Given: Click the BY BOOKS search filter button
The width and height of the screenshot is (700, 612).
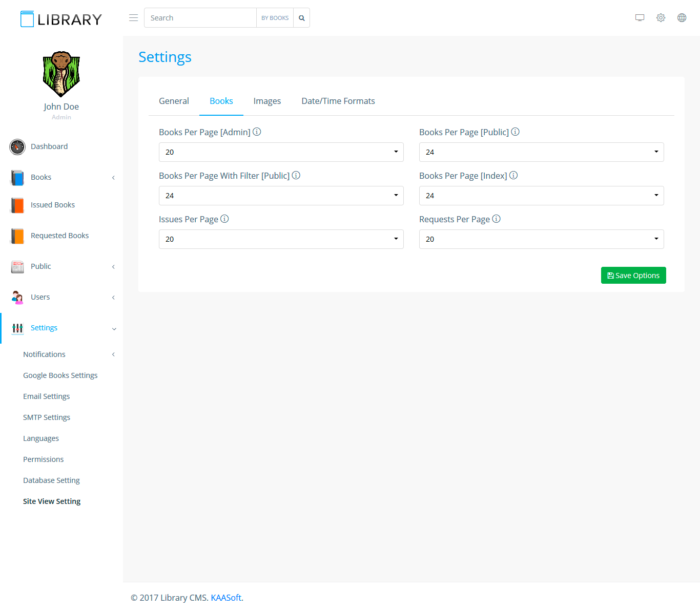Looking at the screenshot, I should (x=275, y=18).
